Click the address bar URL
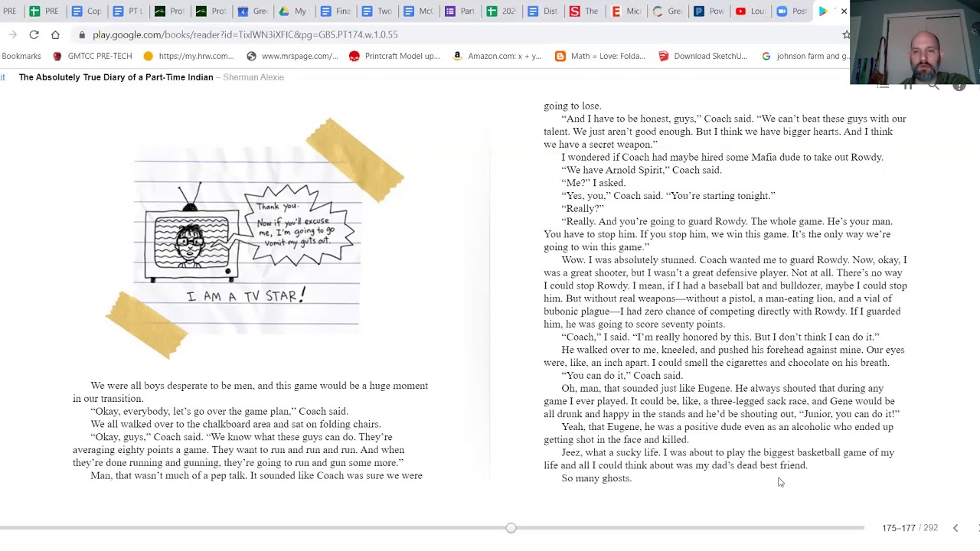This screenshot has width=980, height=551. [245, 34]
